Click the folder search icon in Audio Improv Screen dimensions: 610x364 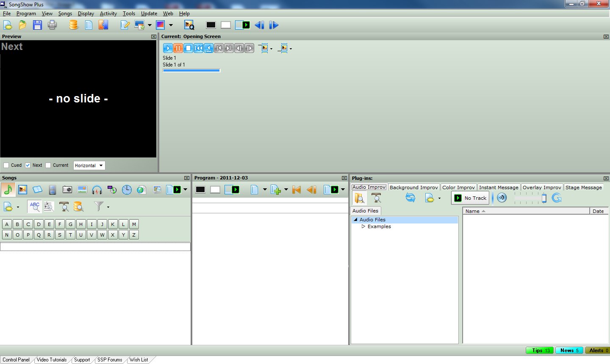click(360, 198)
